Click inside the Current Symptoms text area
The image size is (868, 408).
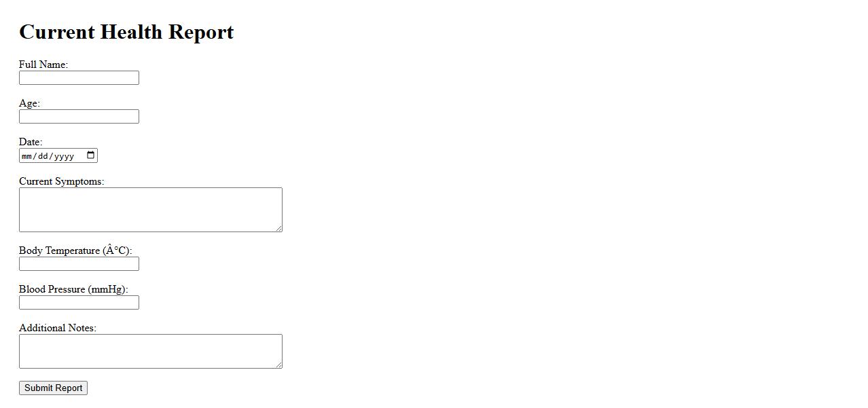click(x=150, y=210)
